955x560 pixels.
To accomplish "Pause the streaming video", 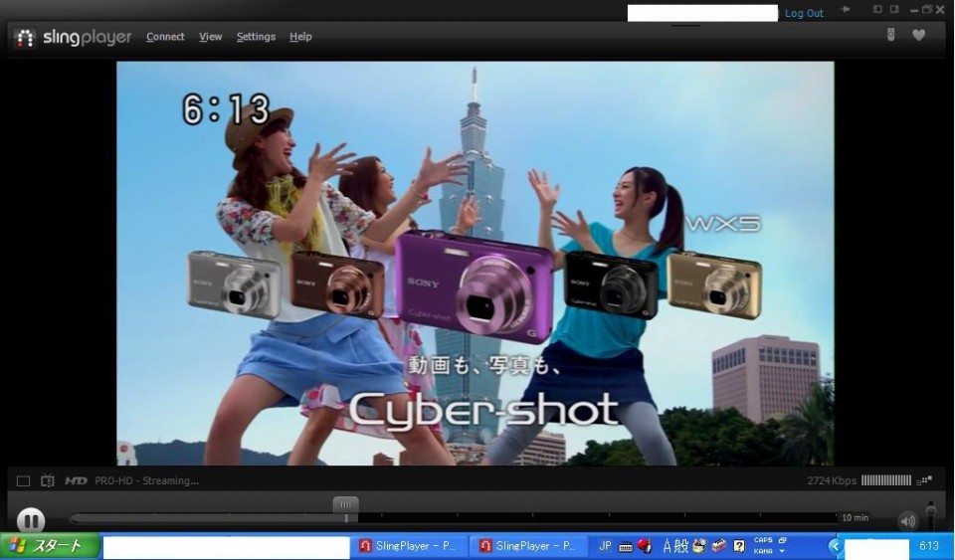I will pyautogui.click(x=31, y=520).
